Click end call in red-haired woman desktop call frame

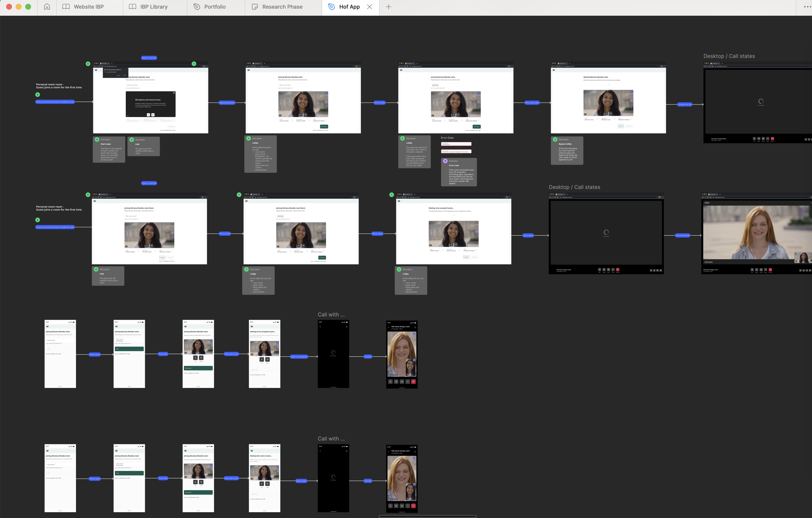(x=770, y=270)
